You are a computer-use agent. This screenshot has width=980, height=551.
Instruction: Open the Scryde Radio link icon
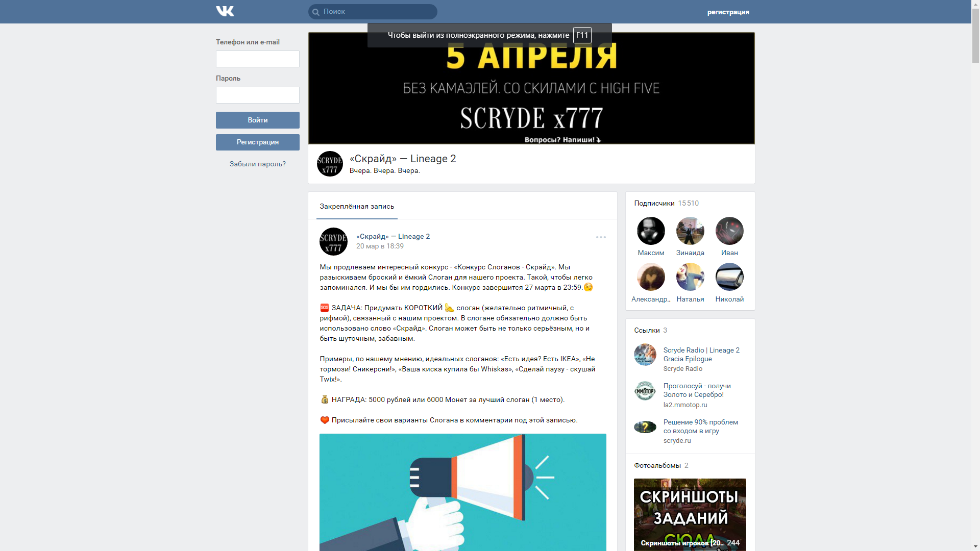(x=645, y=355)
